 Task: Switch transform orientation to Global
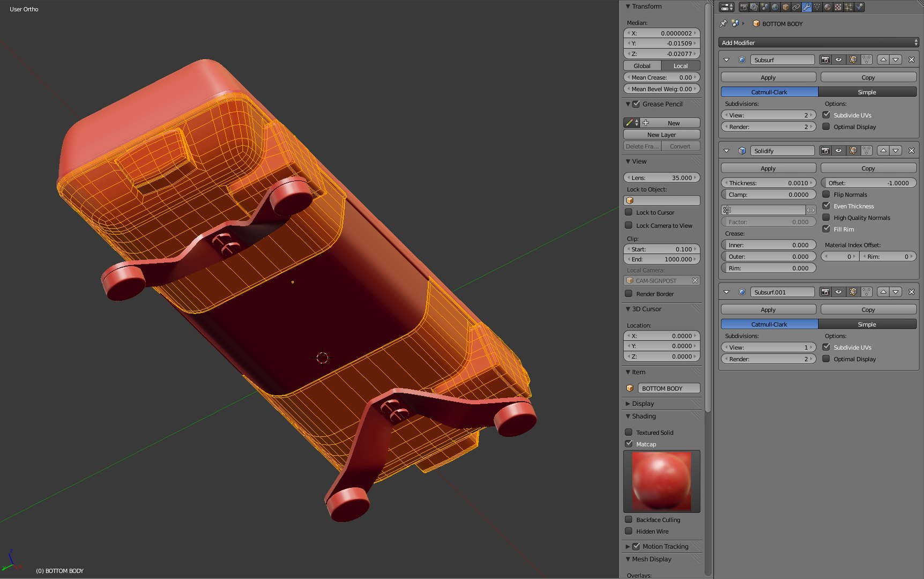[x=642, y=66]
